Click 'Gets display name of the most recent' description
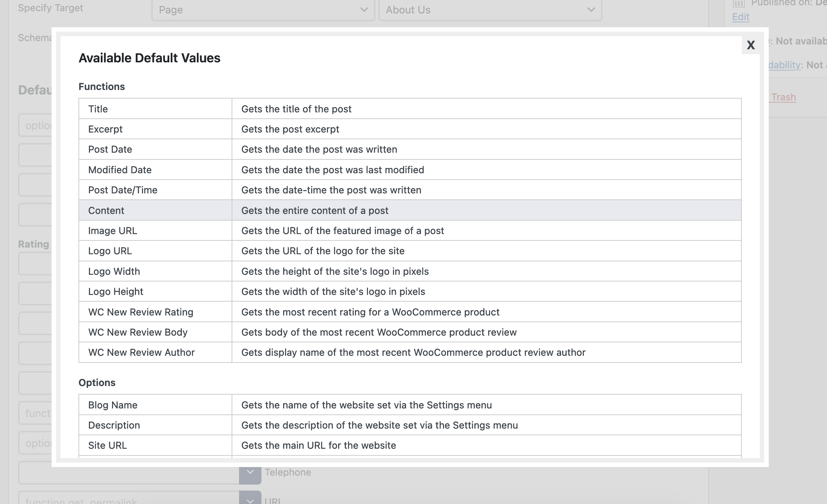 (x=413, y=352)
